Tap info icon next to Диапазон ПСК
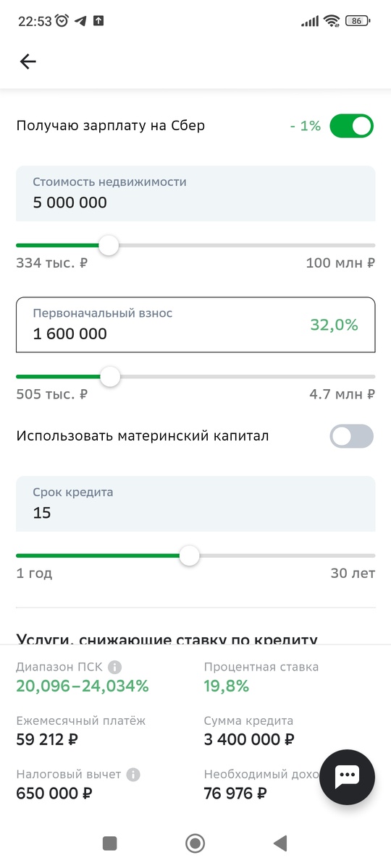 [115, 667]
